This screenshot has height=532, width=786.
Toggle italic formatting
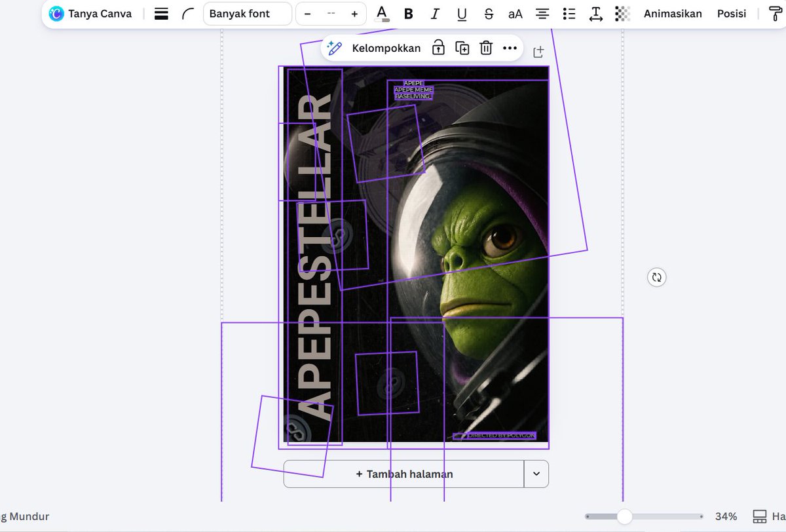click(435, 14)
